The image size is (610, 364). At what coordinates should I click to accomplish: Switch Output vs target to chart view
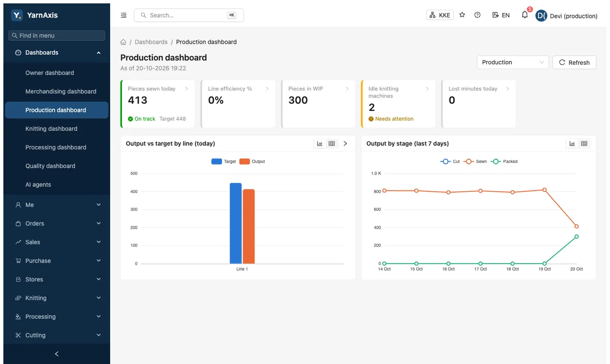tap(320, 143)
